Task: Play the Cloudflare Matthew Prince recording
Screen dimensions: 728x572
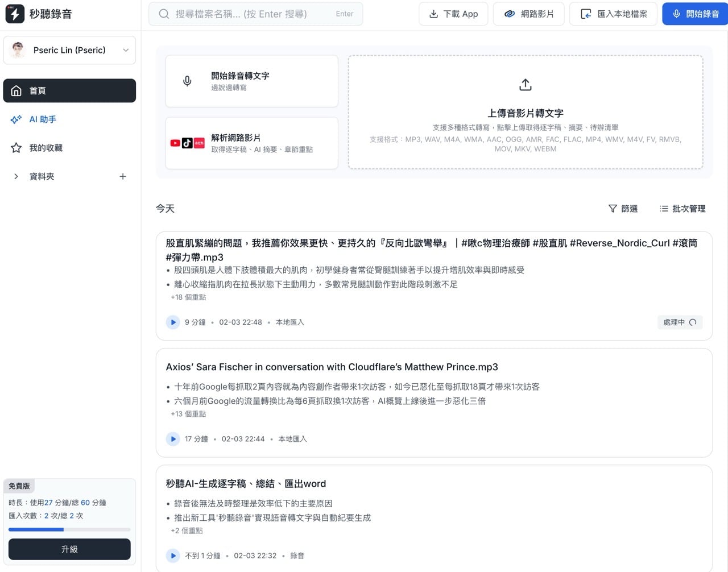Action: (173, 439)
